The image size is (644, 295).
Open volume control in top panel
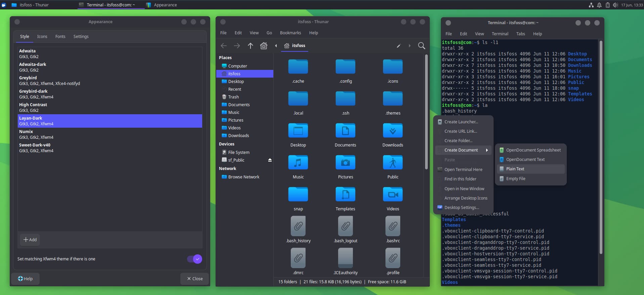point(615,5)
